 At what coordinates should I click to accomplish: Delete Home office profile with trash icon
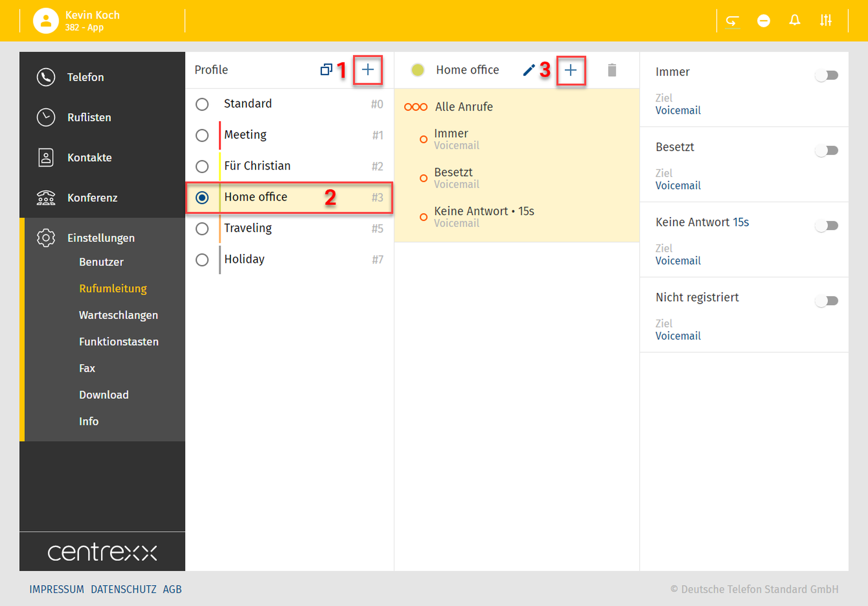point(612,70)
